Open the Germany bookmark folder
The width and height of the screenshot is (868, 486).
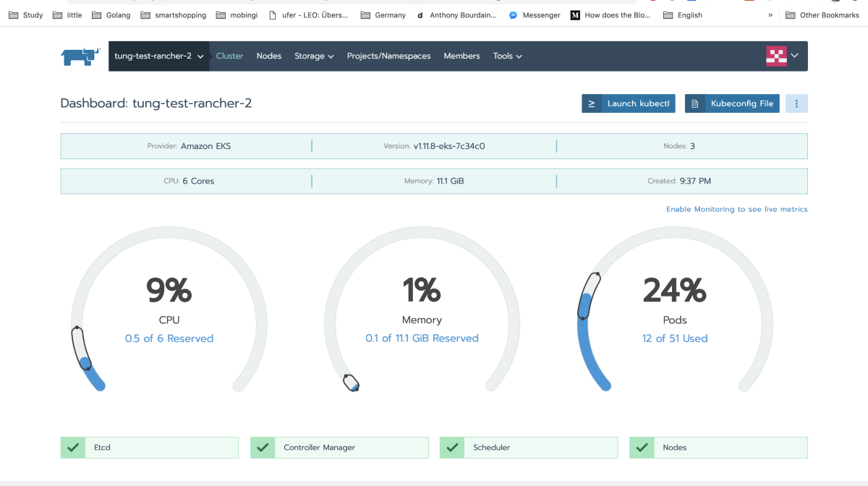coord(383,14)
